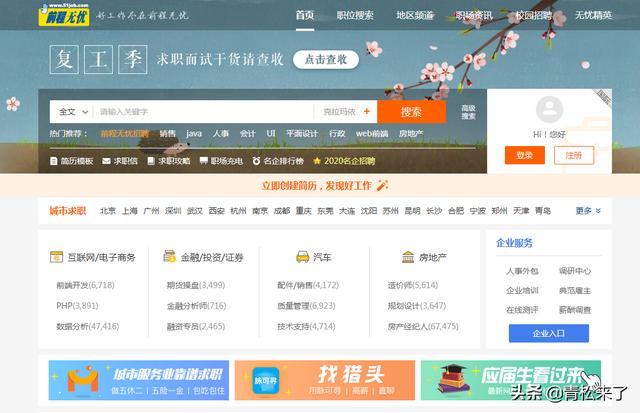Image resolution: width=640 pixels, height=413 pixels.
Task: Open the 全文 search type dropdown
Action: pyautogui.click(x=70, y=112)
